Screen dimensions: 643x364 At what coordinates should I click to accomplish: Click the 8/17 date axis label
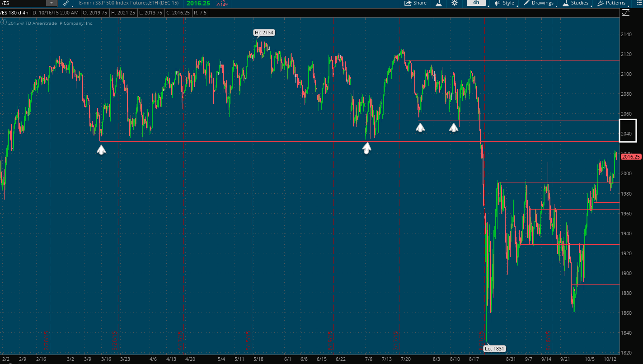coord(474,359)
